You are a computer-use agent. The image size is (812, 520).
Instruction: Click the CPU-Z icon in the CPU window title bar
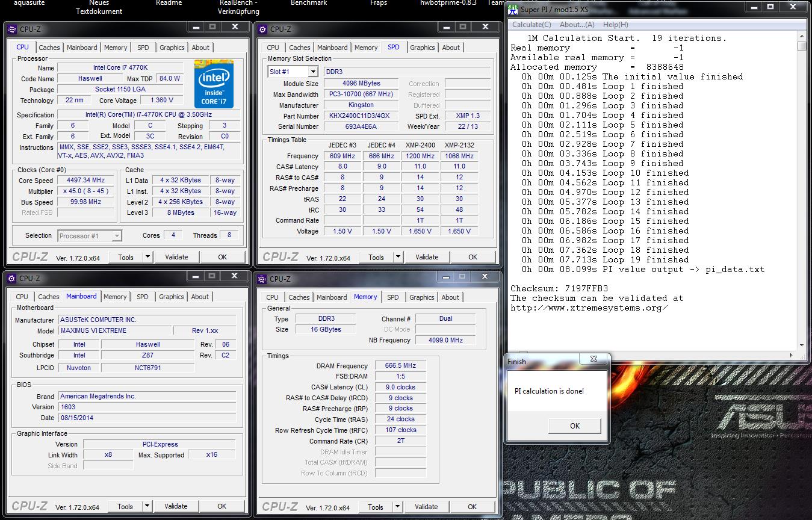pyautogui.click(x=13, y=29)
